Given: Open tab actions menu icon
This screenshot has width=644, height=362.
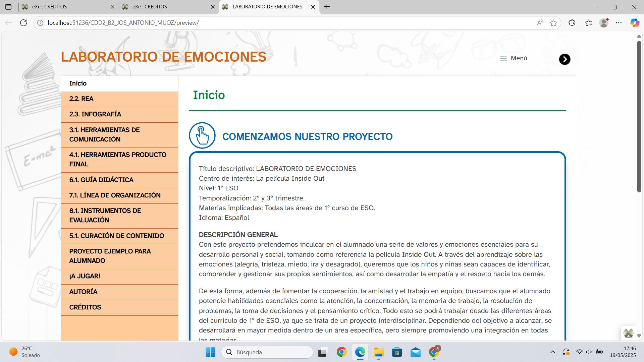Looking at the screenshot, I should click(8, 7).
